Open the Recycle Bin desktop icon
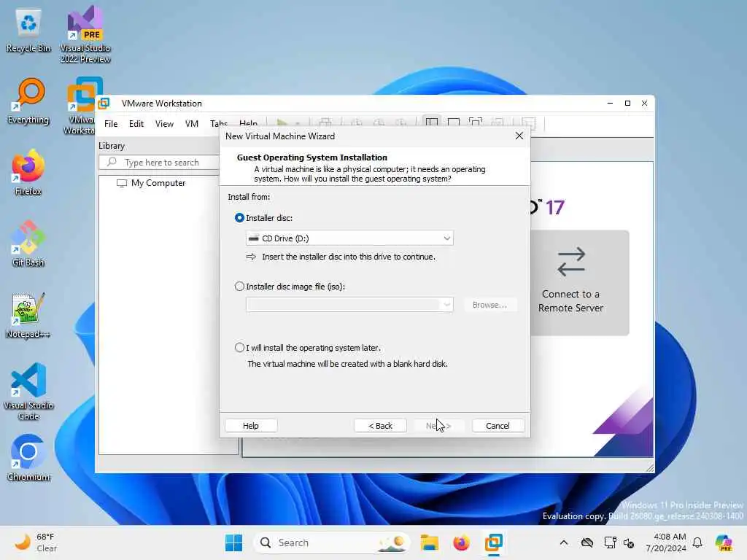Screen dimensions: 747x560 coord(28,31)
